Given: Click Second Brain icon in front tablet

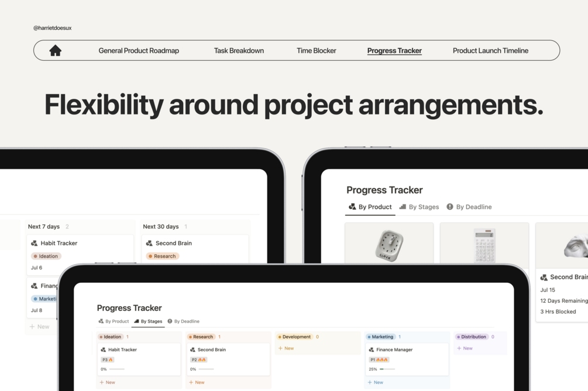Looking at the screenshot, I should pyautogui.click(x=192, y=350).
